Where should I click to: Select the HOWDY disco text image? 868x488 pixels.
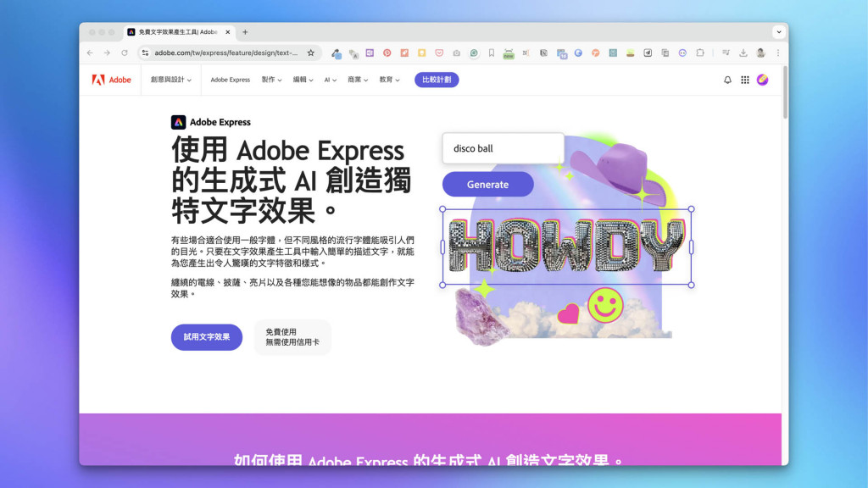tap(567, 247)
